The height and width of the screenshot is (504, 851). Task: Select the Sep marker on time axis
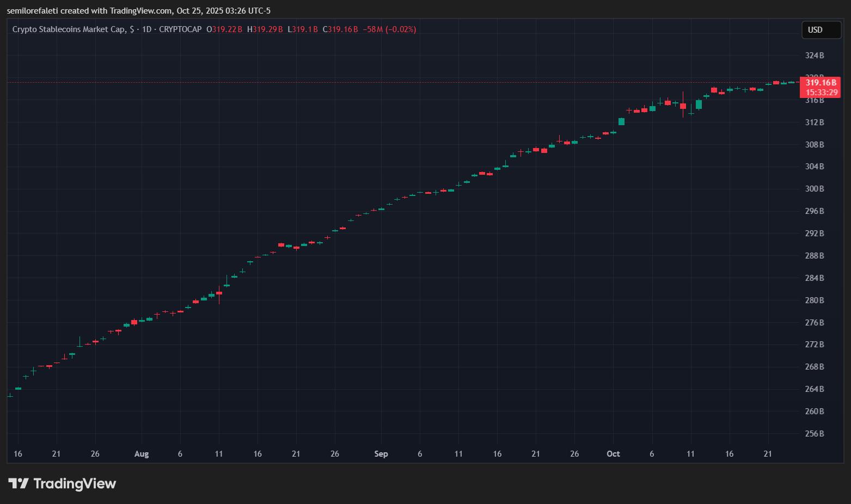pyautogui.click(x=381, y=454)
